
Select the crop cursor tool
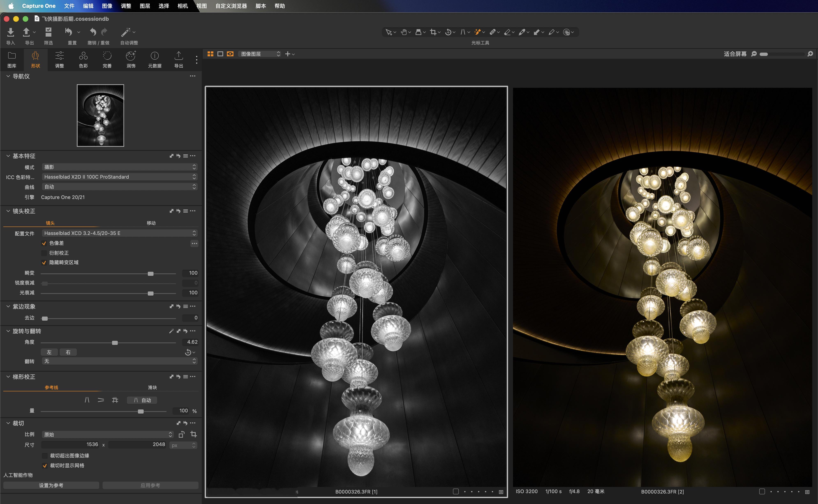tap(433, 32)
